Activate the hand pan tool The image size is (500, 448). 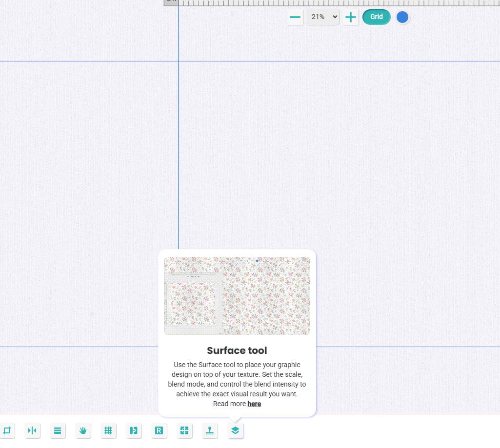click(x=83, y=430)
